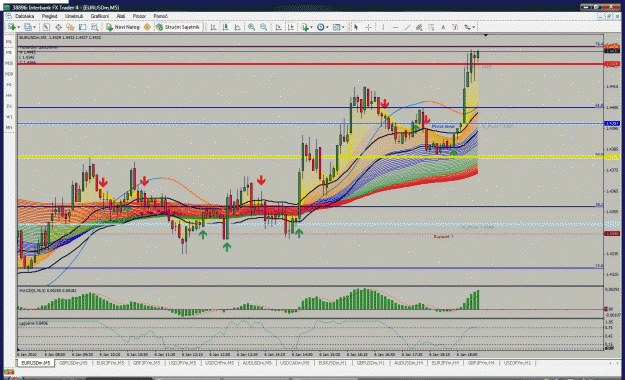
Task: Zoom in on the chart
Action: (x=252, y=27)
